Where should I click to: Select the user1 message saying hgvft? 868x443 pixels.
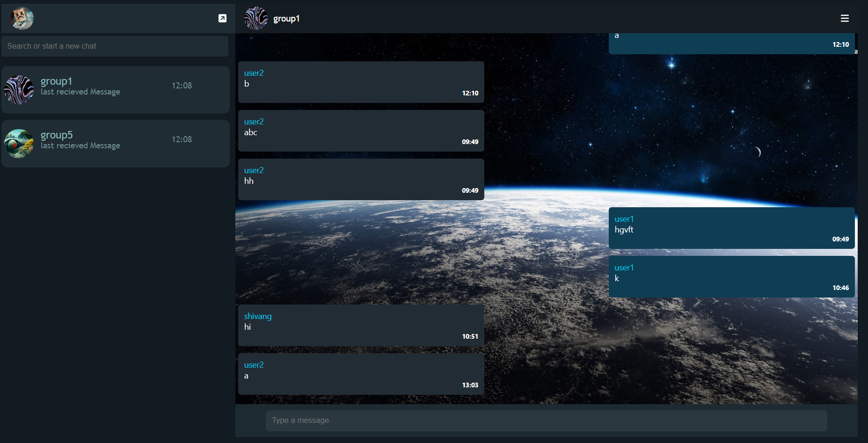pos(732,228)
